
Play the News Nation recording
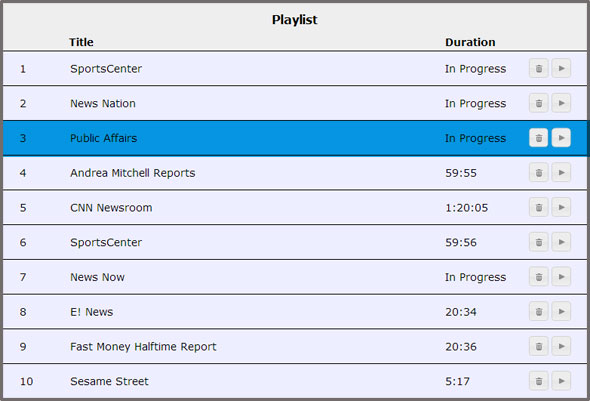(561, 103)
